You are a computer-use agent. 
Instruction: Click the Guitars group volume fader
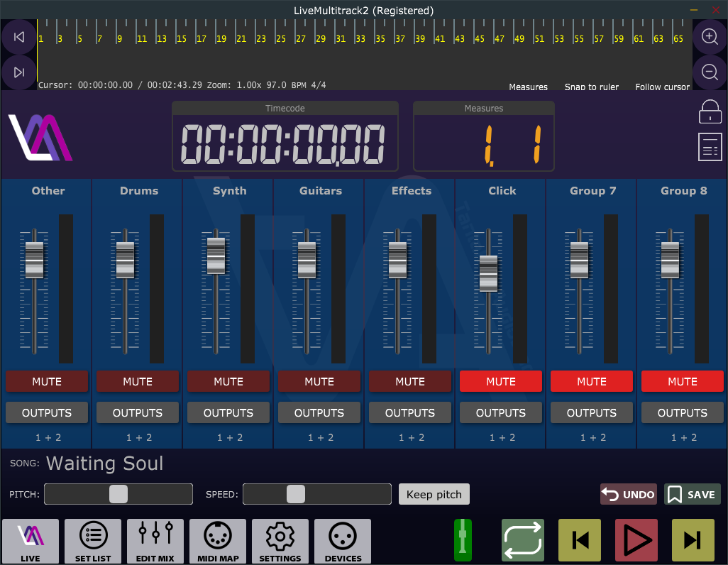(307, 260)
